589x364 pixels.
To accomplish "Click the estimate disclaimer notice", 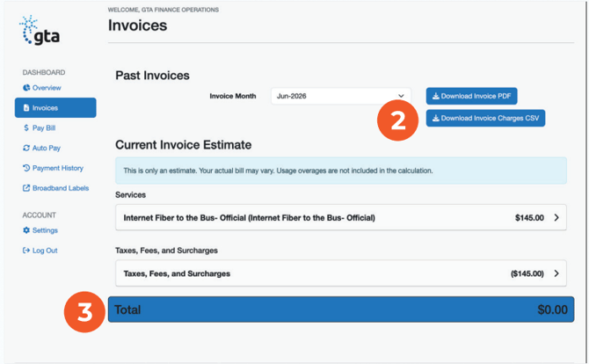I will (x=341, y=171).
